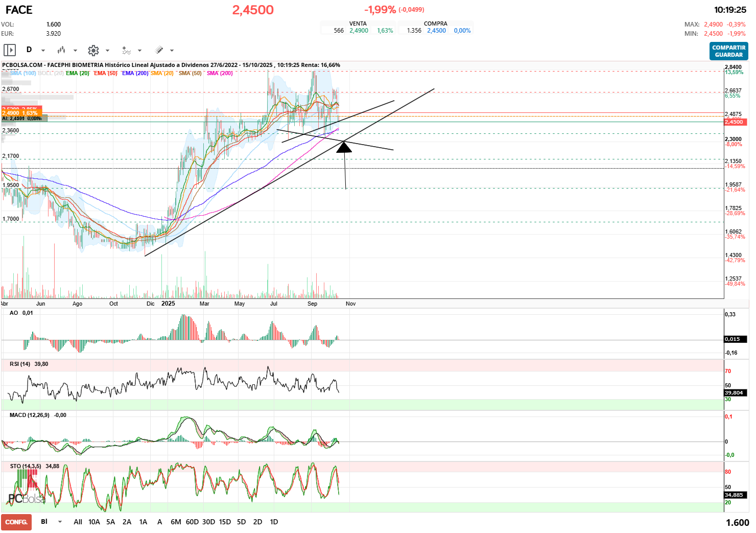The height and width of the screenshot is (533, 756).
Task: Click the PCBolsa logo watermark
Action: pyautogui.click(x=26, y=499)
